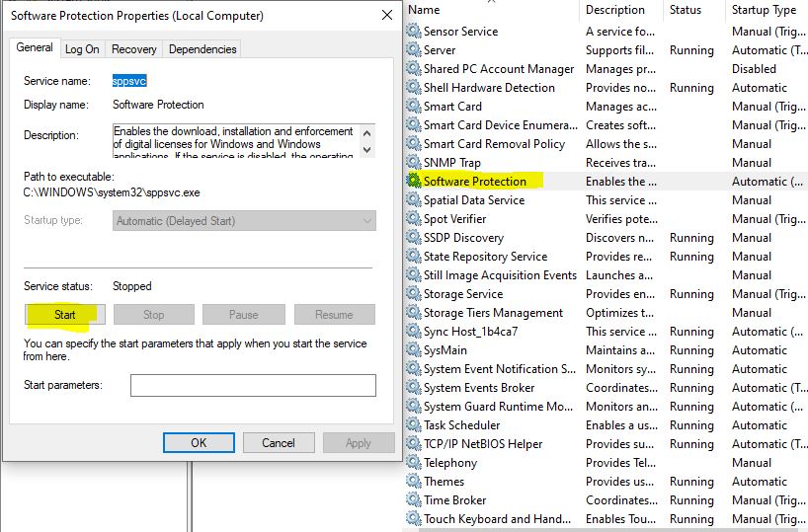Select the Themes service name

[x=444, y=482]
